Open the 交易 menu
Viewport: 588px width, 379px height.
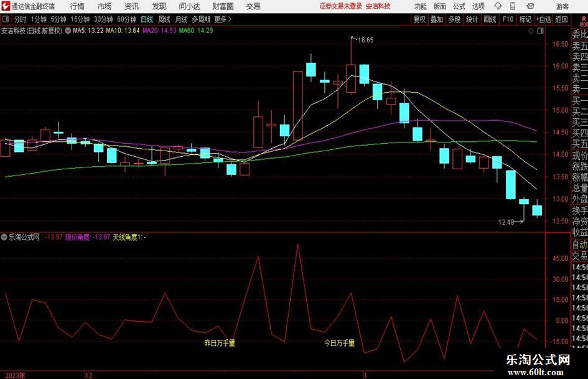253,6
